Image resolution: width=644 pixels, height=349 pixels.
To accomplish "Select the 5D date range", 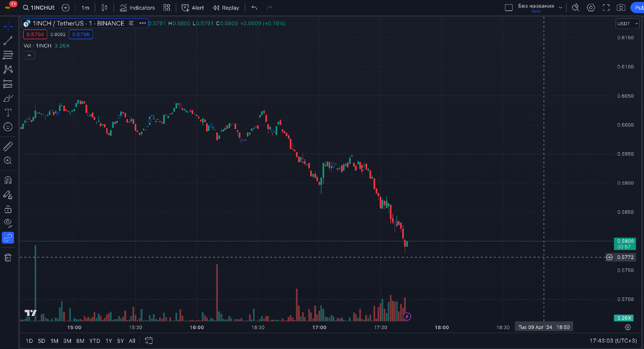I will pos(41,341).
